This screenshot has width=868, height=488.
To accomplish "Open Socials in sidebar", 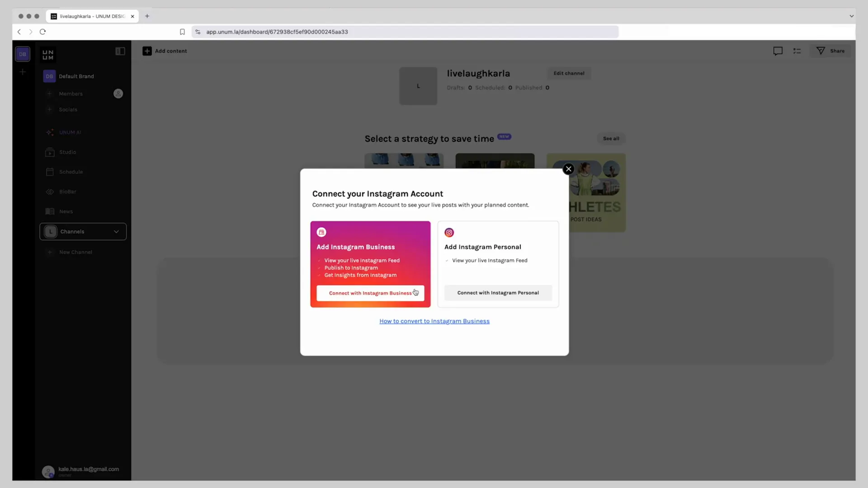I will tap(68, 110).
